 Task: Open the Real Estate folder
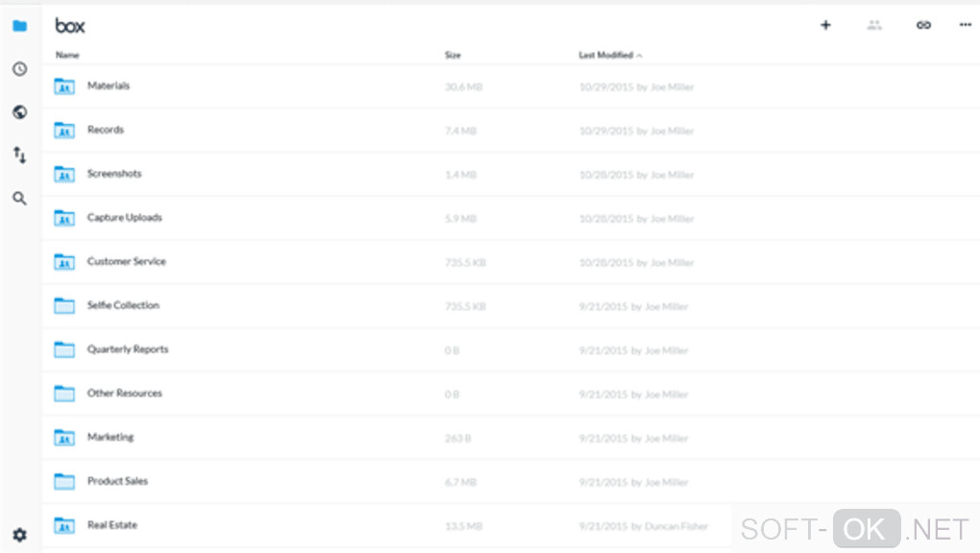coord(112,525)
